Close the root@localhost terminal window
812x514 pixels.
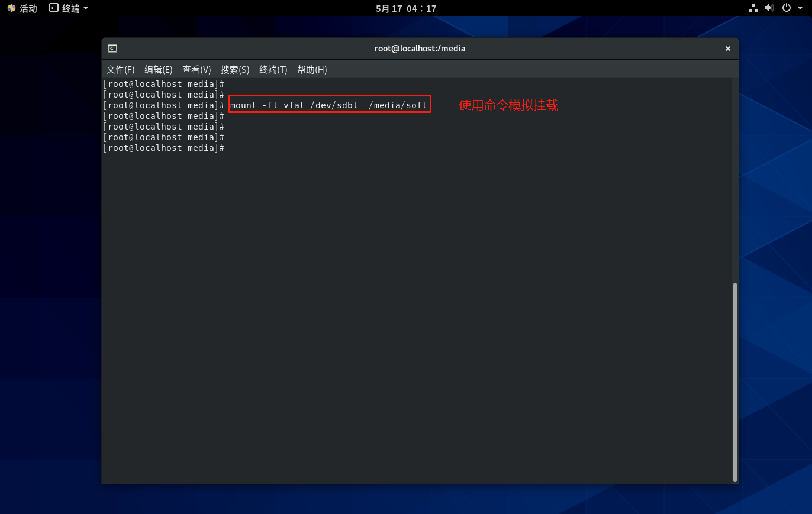pos(727,49)
